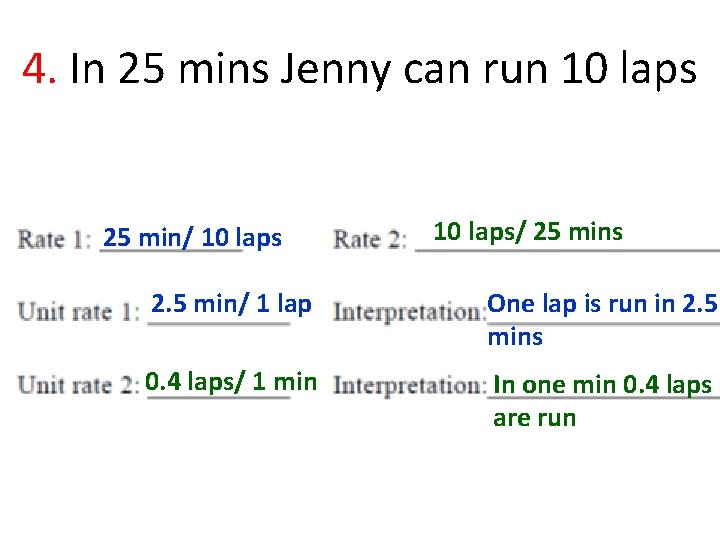Click the Unit rate 2 label

point(79,384)
